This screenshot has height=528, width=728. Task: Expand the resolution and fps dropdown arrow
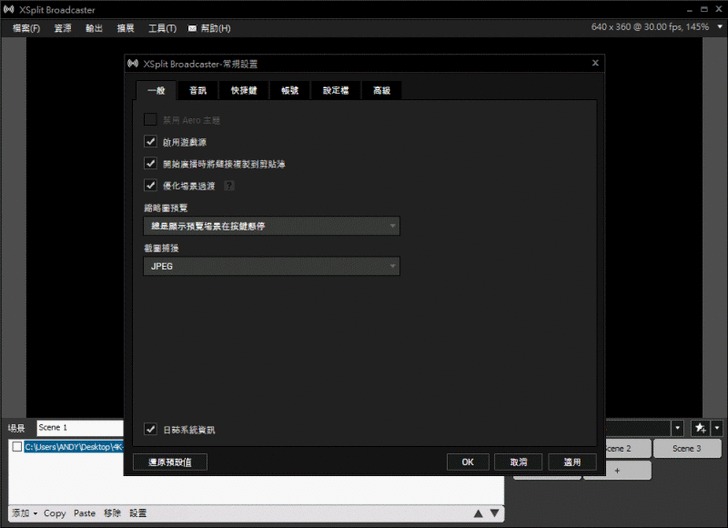tap(720, 27)
